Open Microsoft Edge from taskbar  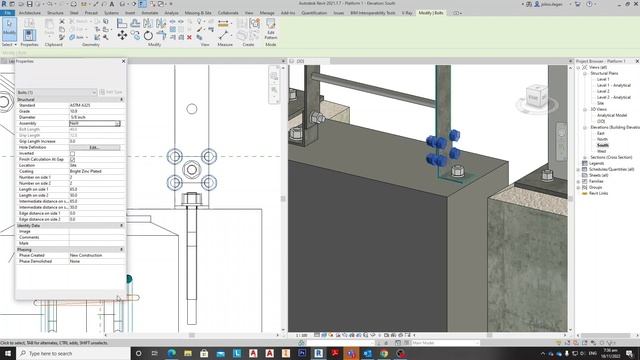[171, 353]
